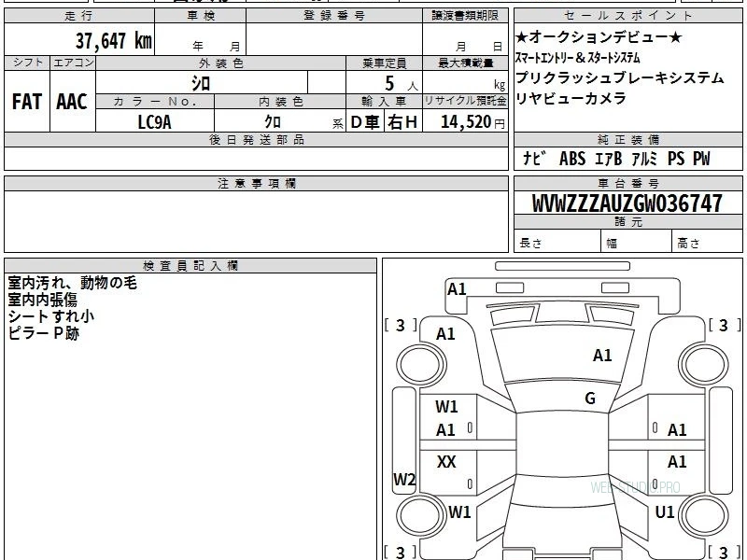Click the seating capacity value 5 人
Image resolution: width=747 pixels, height=560 pixels.
coord(402,84)
